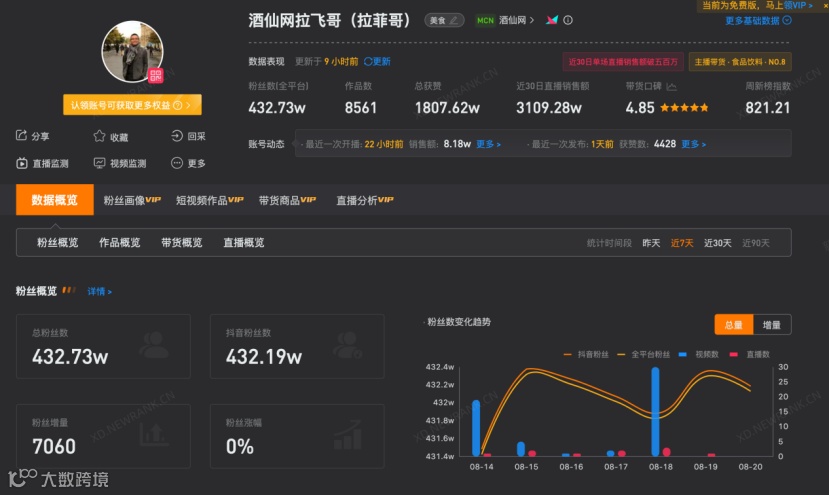Click the 美食 category tag
The image size is (829, 495).
coord(444,20)
